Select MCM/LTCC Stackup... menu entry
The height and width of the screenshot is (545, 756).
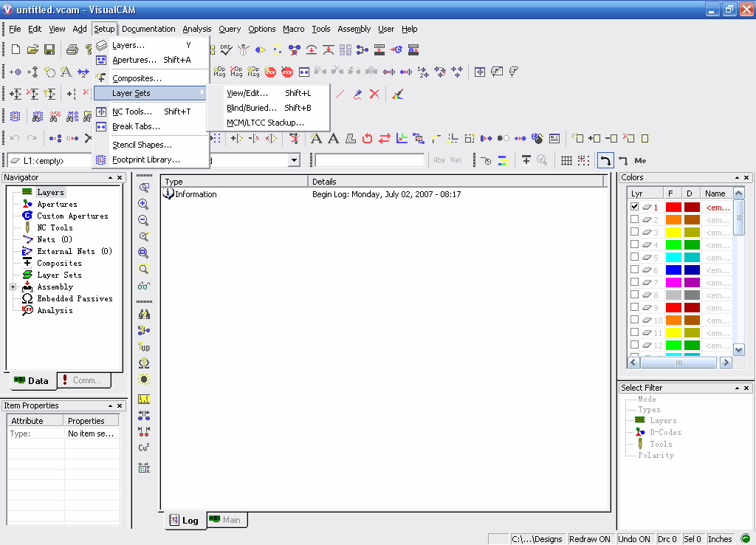(269, 123)
